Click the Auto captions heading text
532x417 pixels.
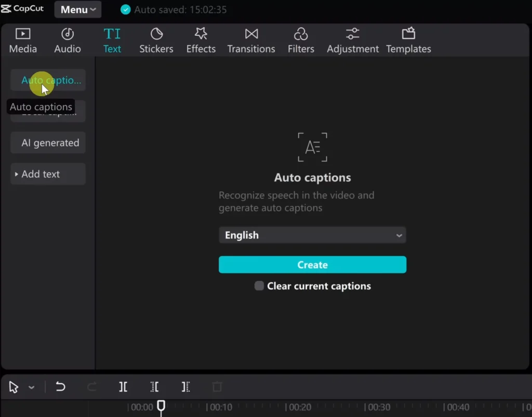(312, 178)
